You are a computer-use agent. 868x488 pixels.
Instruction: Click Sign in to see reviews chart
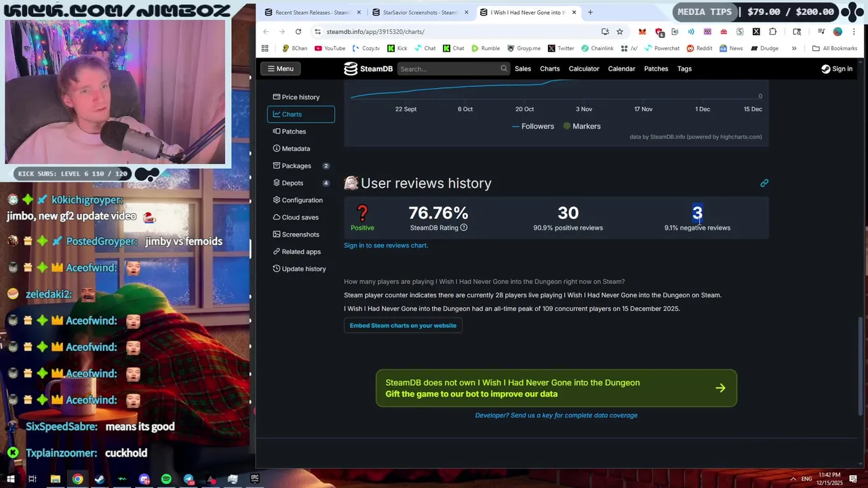coord(386,245)
